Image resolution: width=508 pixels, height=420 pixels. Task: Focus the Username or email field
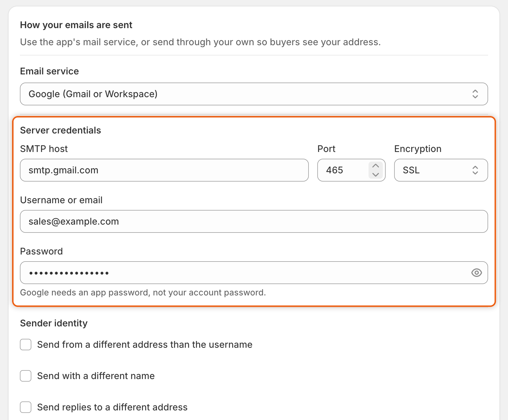[x=254, y=221]
